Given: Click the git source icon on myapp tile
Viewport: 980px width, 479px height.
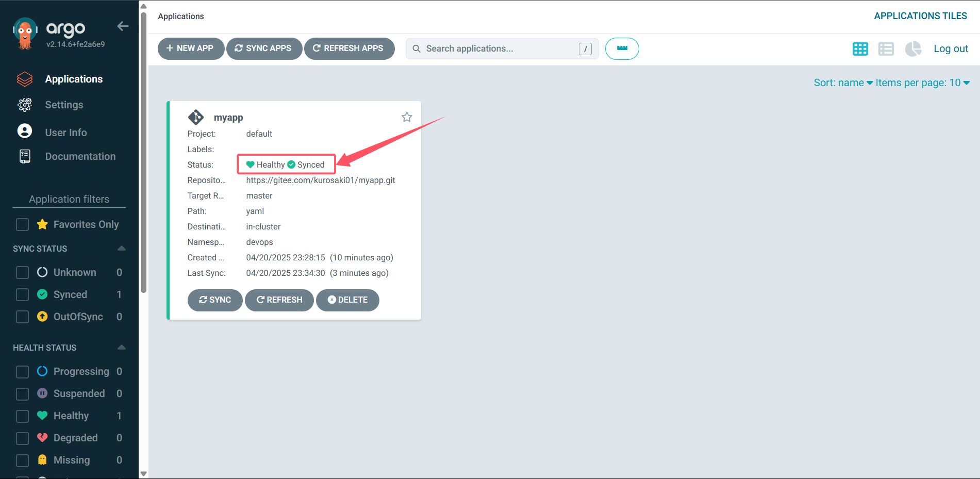Looking at the screenshot, I should click(x=195, y=118).
